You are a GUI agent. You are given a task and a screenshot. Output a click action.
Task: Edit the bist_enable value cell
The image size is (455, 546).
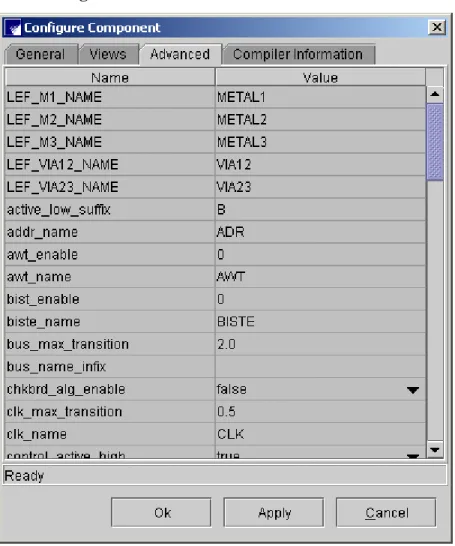[320, 299]
